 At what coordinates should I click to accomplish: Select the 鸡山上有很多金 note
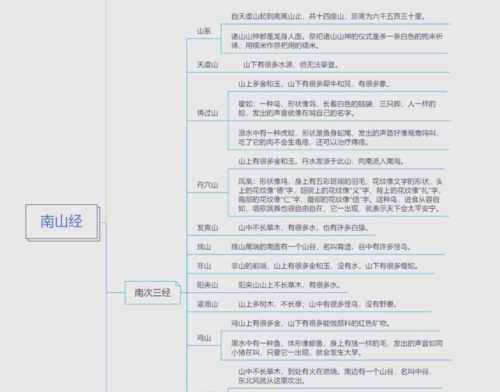point(310,323)
